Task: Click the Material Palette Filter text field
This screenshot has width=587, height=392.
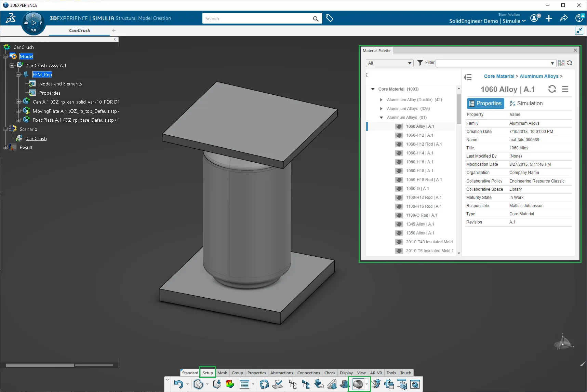Action: [x=493, y=63]
